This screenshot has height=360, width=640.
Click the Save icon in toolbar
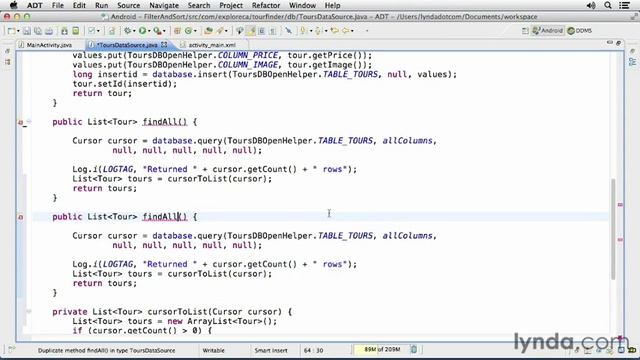point(27,31)
